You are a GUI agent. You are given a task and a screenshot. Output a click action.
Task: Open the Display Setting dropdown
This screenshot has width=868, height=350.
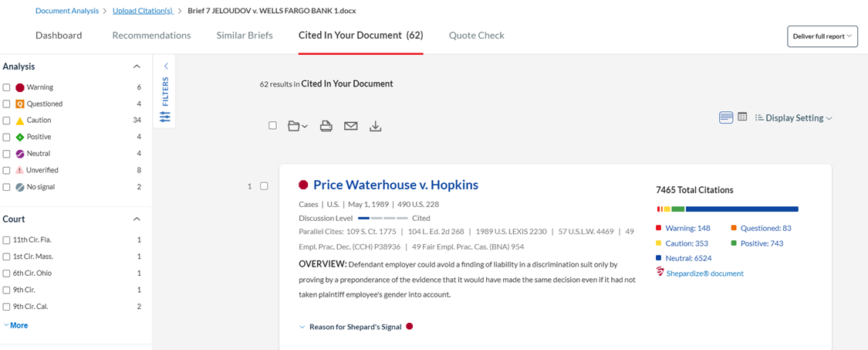click(793, 118)
